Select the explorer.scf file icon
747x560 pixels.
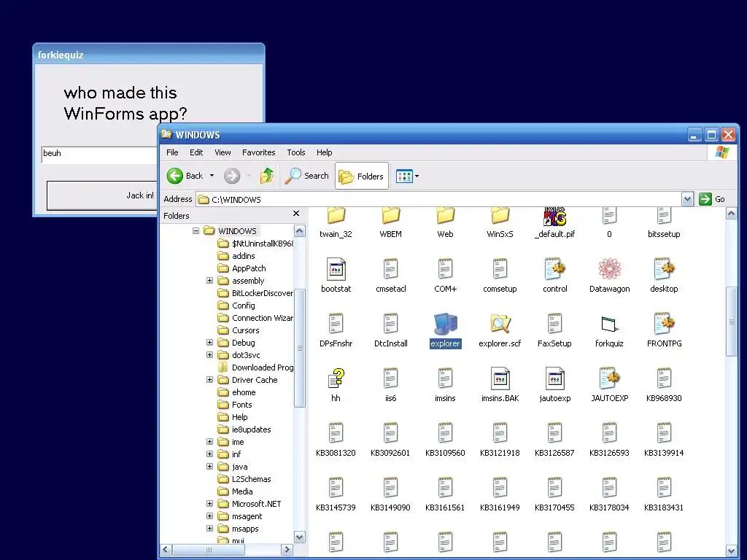click(500, 324)
